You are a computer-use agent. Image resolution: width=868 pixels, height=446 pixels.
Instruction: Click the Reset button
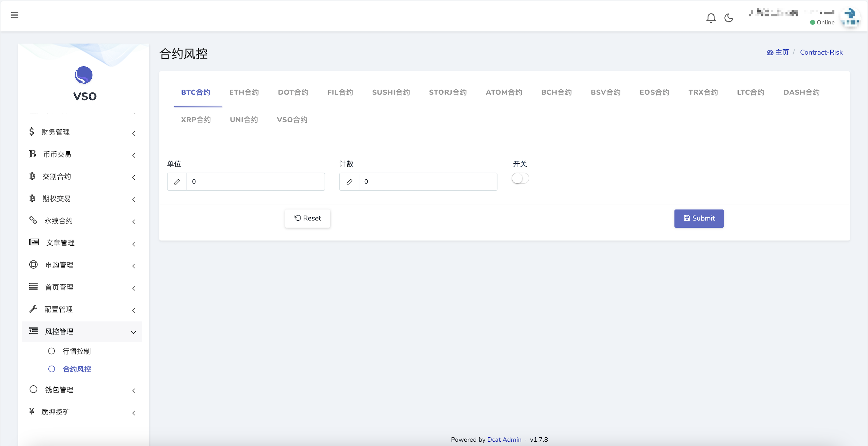pos(307,218)
